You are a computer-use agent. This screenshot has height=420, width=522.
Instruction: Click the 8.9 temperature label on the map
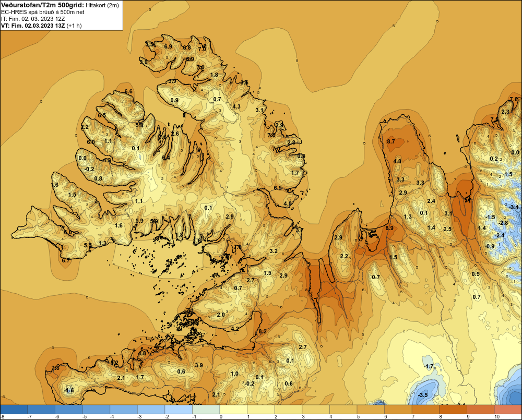[389, 228]
